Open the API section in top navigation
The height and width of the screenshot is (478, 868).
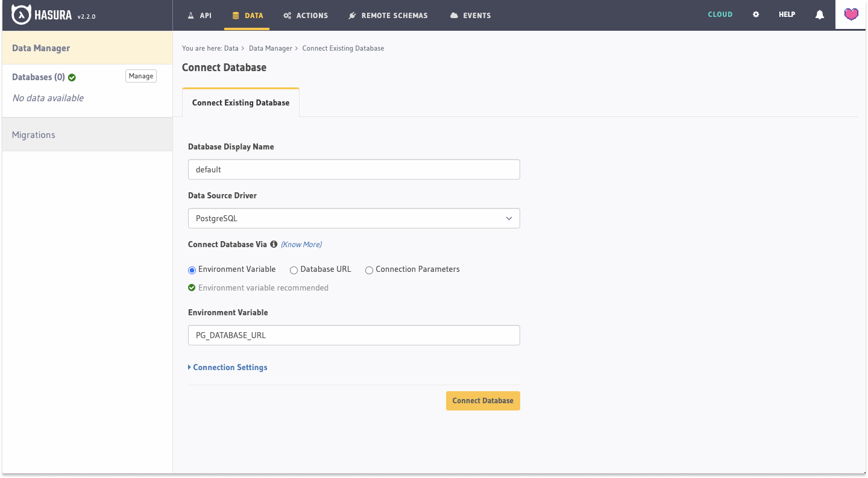pos(200,14)
